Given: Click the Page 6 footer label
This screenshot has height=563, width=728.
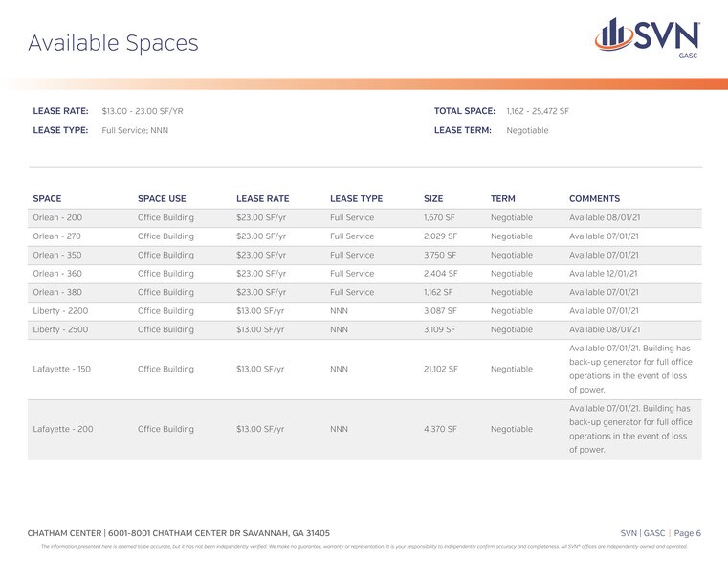Looking at the screenshot, I should 685,533.
